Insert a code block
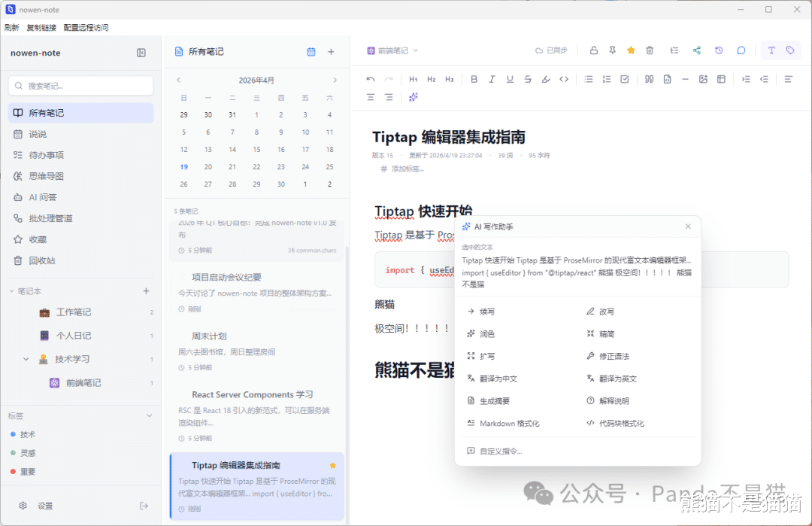Screen dimensions: 812x526 pyautogui.click(x=667, y=79)
